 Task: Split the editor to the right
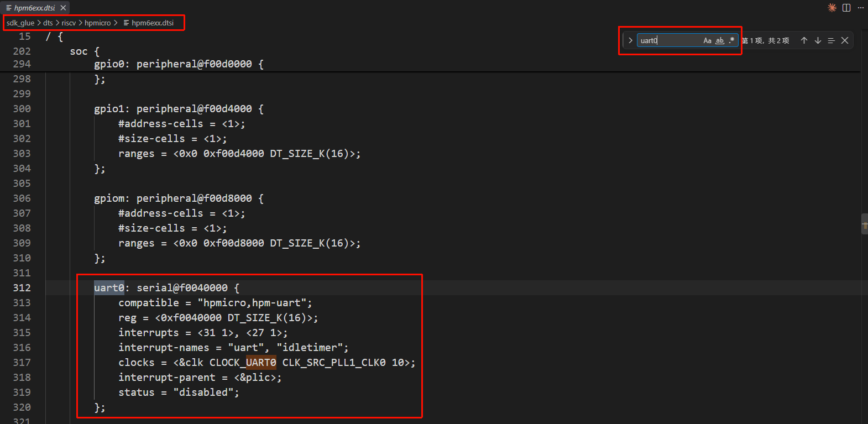pos(846,8)
